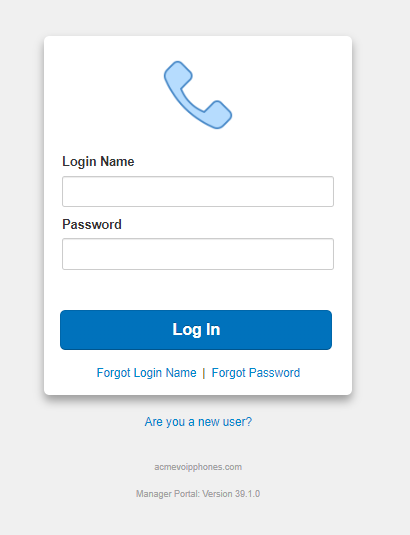This screenshot has width=410, height=535.
Task: Place cursor in the password text box
Action: [x=198, y=254]
